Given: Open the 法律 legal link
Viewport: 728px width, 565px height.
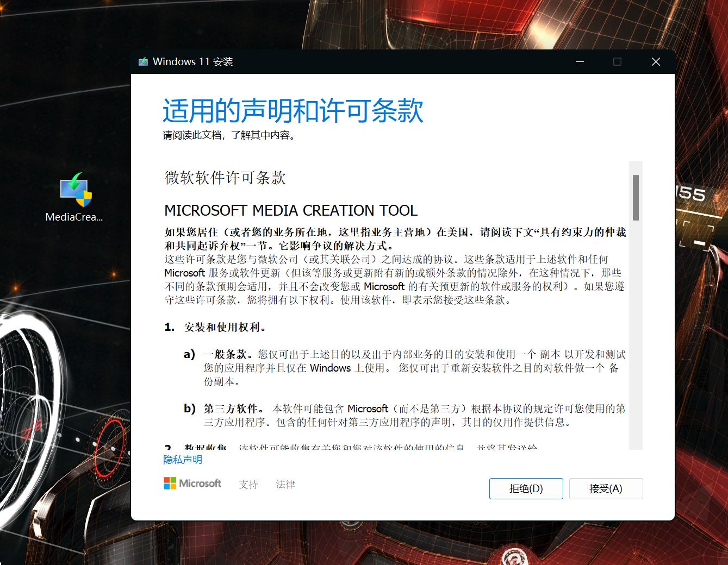Looking at the screenshot, I should [285, 484].
